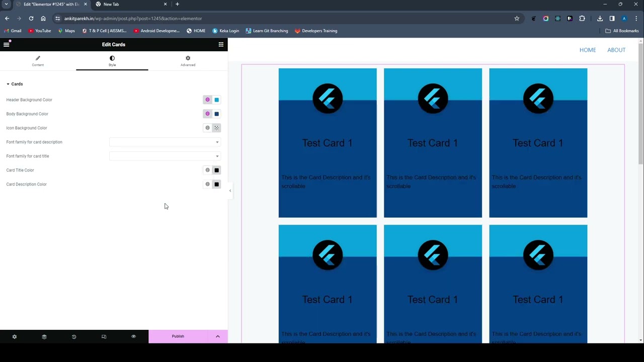Viewport: 644px width, 362px height.
Task: Click the colorful ring extension icon
Action: [x=546, y=19]
